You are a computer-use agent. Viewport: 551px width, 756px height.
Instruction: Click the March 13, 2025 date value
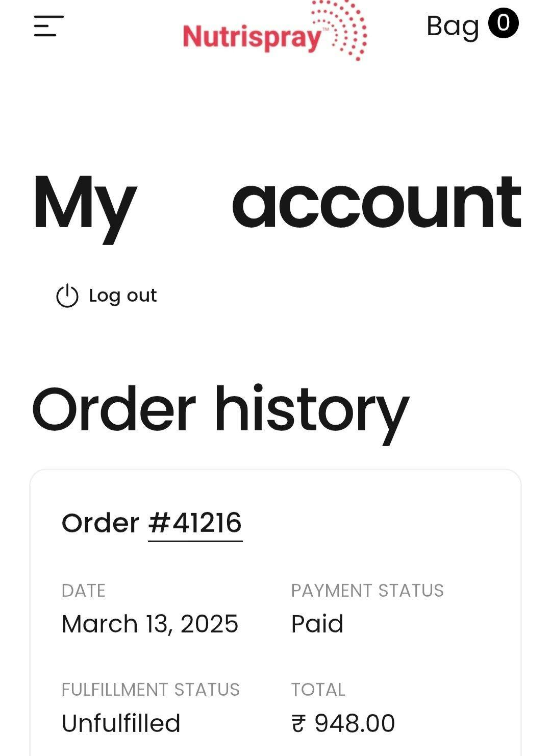149,624
